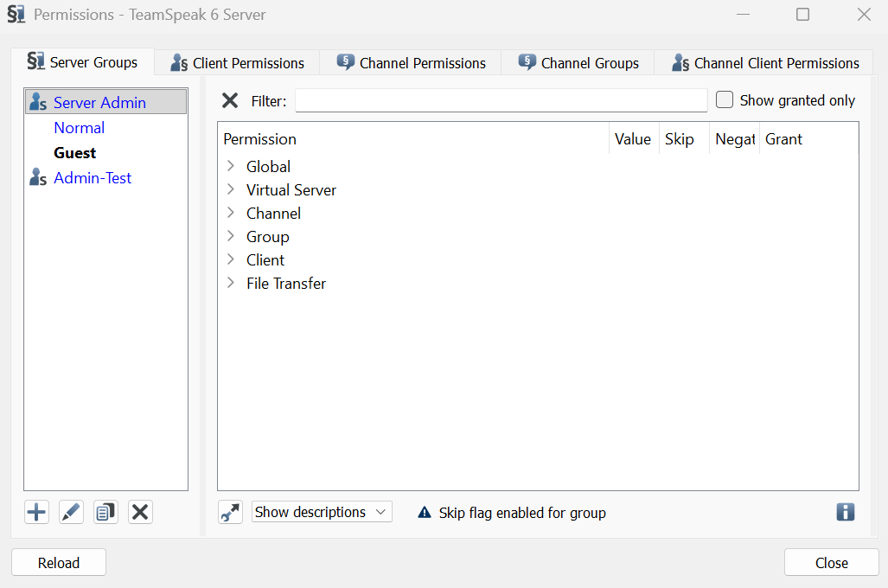The height and width of the screenshot is (588, 888).
Task: Click the Negat column header
Action: pyautogui.click(x=735, y=139)
